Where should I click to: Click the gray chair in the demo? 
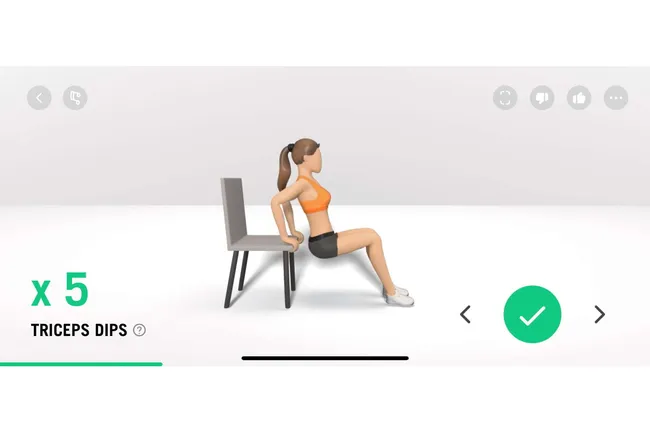(257, 244)
